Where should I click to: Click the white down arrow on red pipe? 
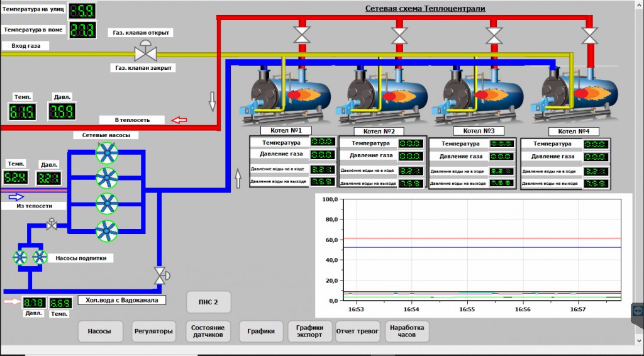[x=212, y=101]
